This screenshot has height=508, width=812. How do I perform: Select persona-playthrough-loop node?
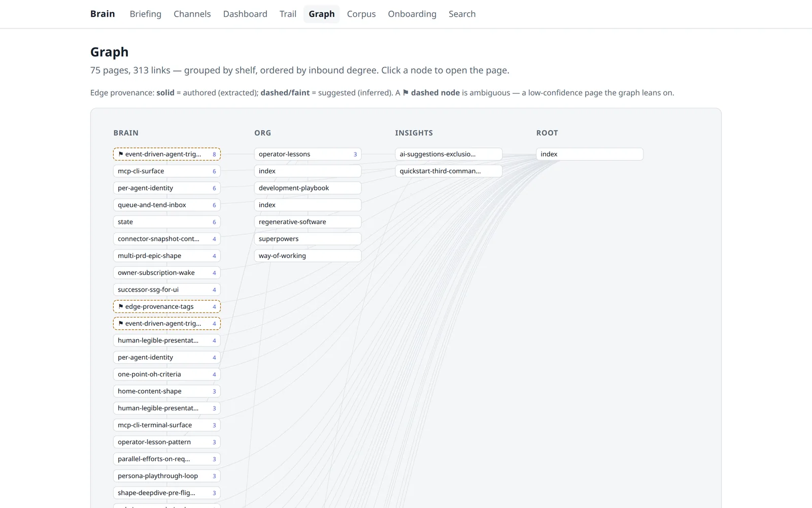click(167, 476)
